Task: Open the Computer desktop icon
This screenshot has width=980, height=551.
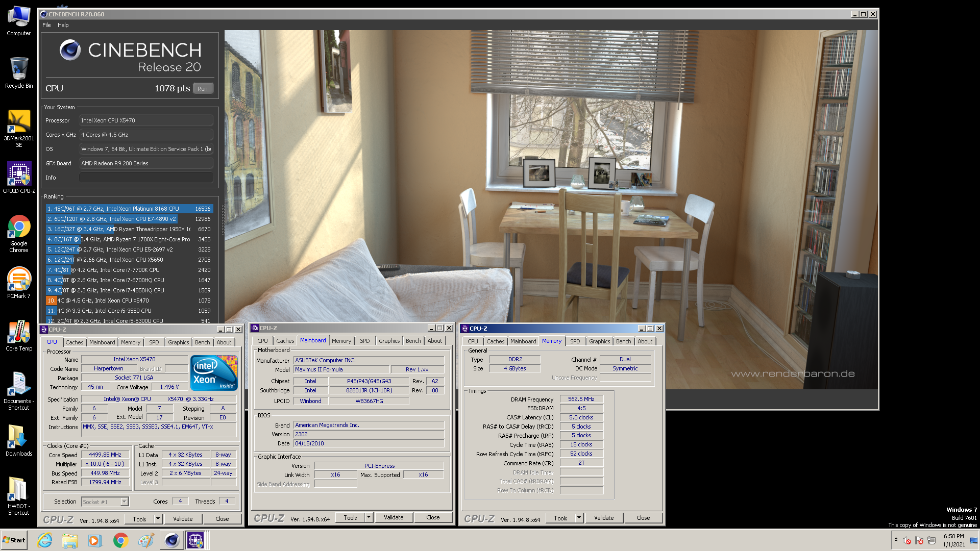Action: pos(19,21)
